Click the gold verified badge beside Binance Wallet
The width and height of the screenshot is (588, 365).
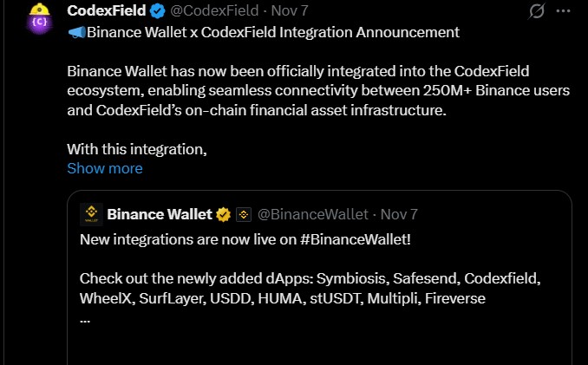(223, 214)
